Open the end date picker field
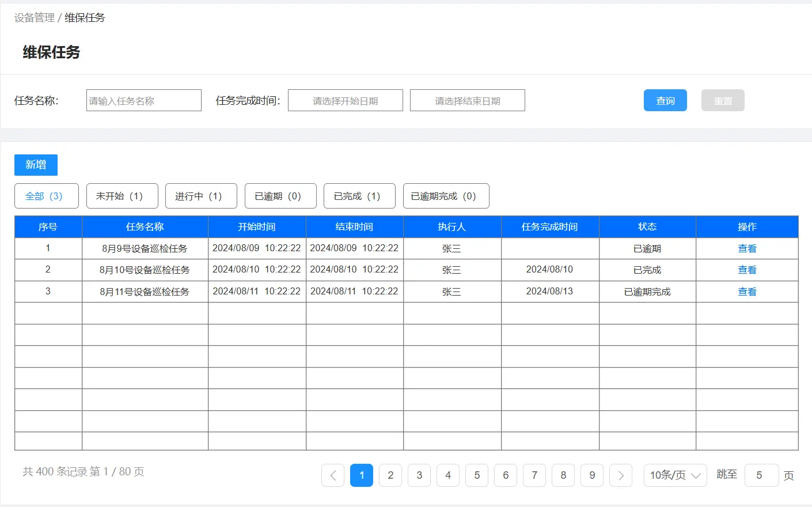 468,100
